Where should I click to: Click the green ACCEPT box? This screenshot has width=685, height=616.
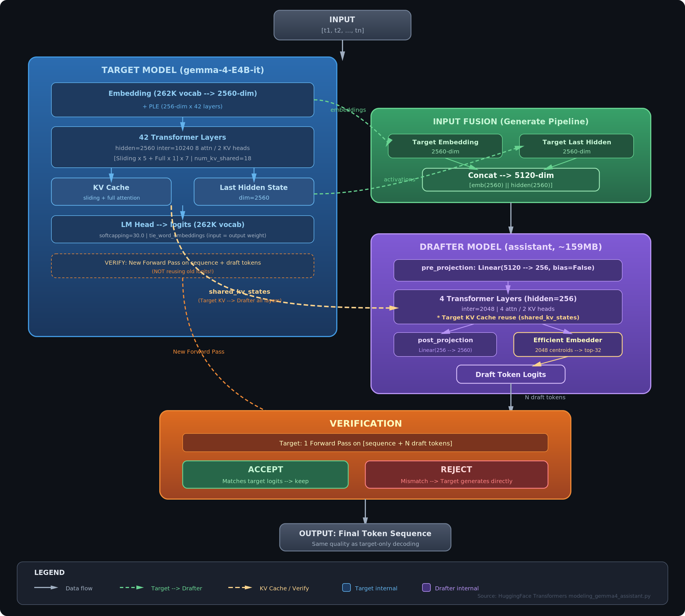click(265, 474)
